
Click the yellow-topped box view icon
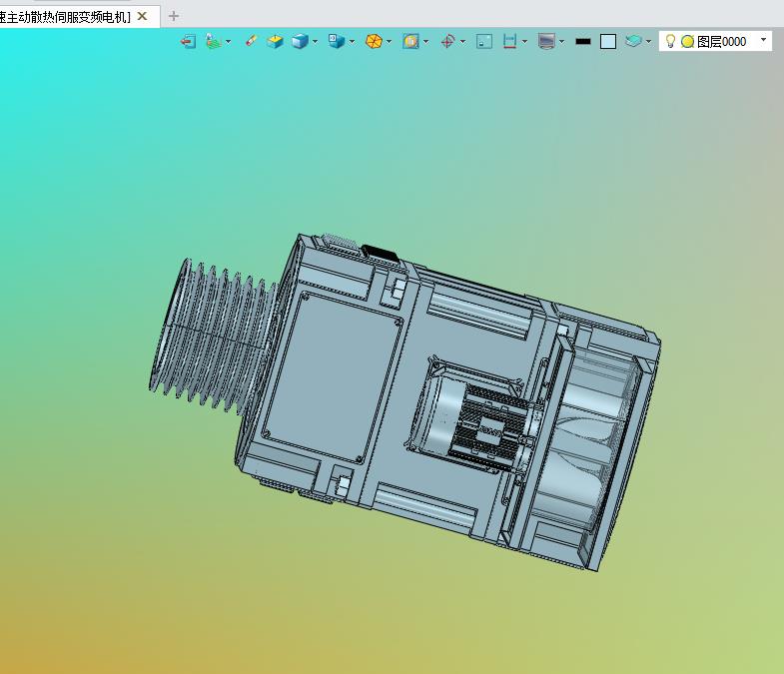tap(275, 42)
